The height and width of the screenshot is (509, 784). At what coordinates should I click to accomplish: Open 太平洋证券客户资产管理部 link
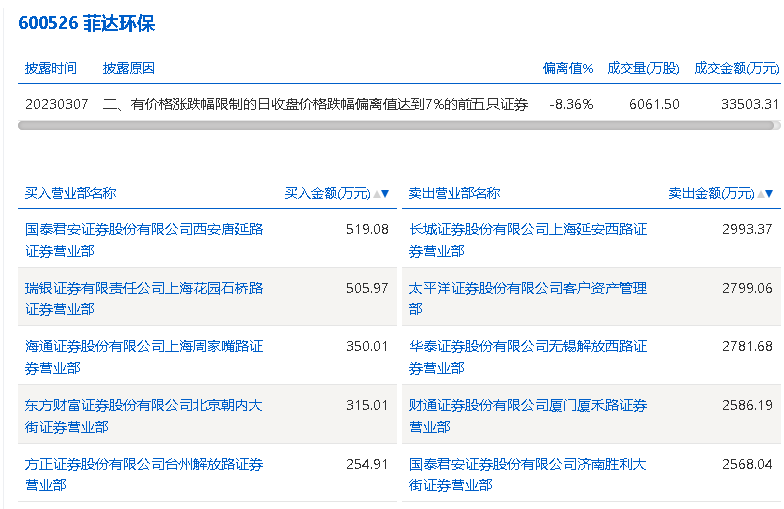point(528,298)
